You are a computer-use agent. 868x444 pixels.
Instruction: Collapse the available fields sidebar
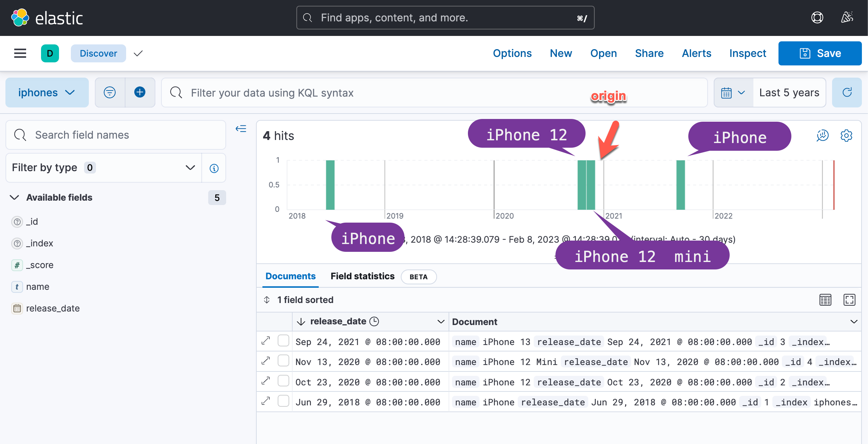241,129
